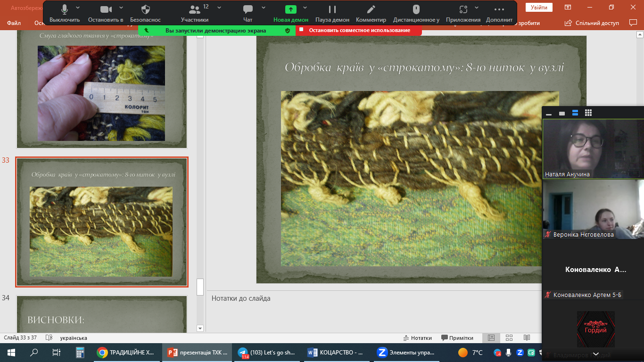Open Windows Start menu
Screen dimensions: 644x362
pos(11,352)
